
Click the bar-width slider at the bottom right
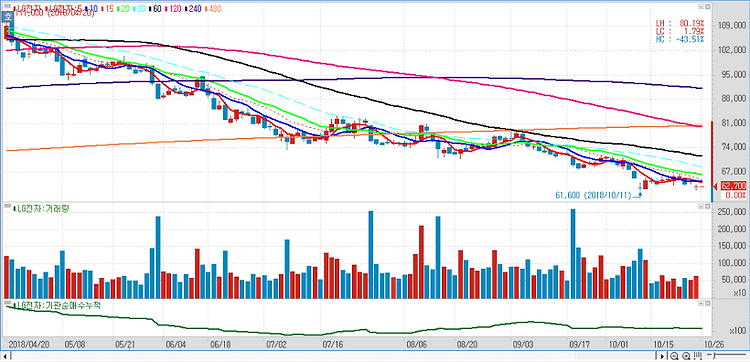point(727,356)
